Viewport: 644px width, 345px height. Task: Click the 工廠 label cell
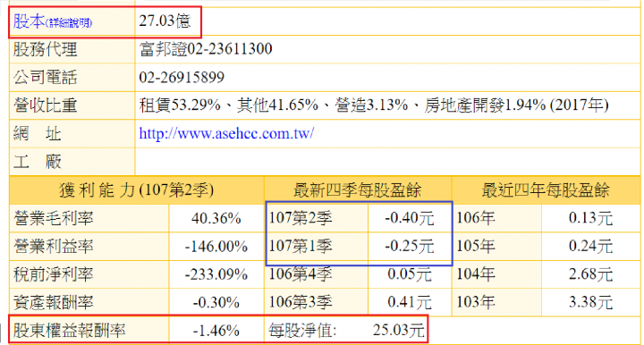(72, 162)
